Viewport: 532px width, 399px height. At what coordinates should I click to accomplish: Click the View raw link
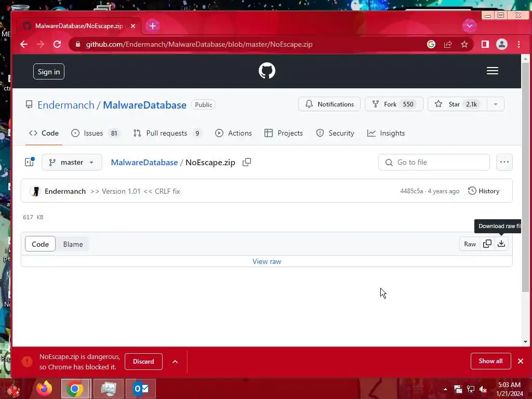point(267,261)
